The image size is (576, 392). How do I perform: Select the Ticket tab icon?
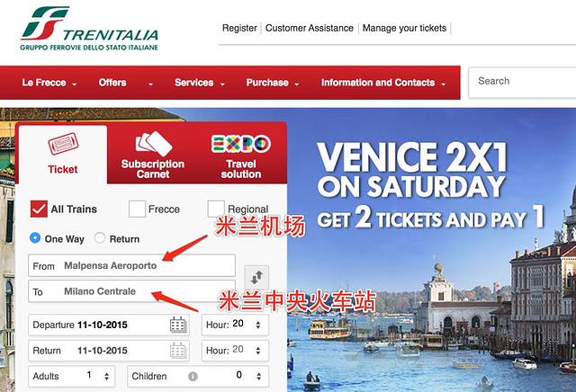tap(63, 144)
